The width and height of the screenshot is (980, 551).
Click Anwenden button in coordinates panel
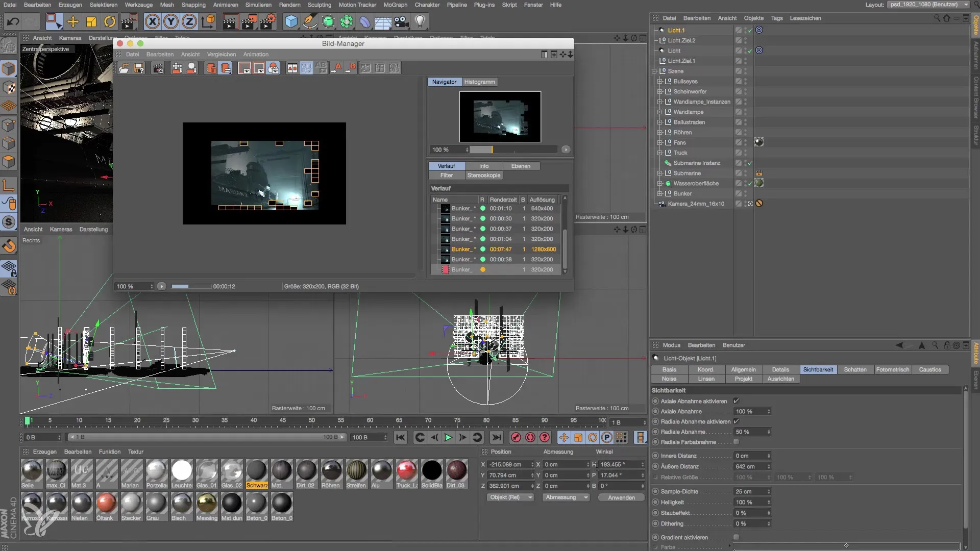[x=621, y=497]
